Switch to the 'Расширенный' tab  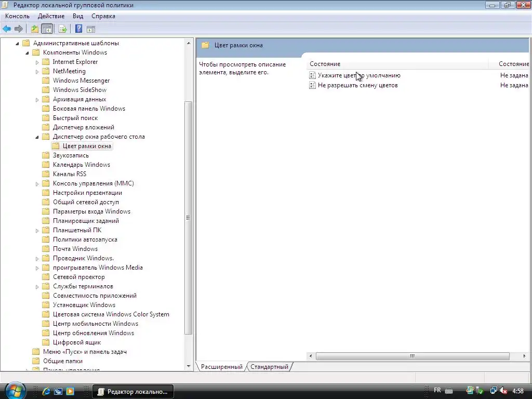[221, 367]
